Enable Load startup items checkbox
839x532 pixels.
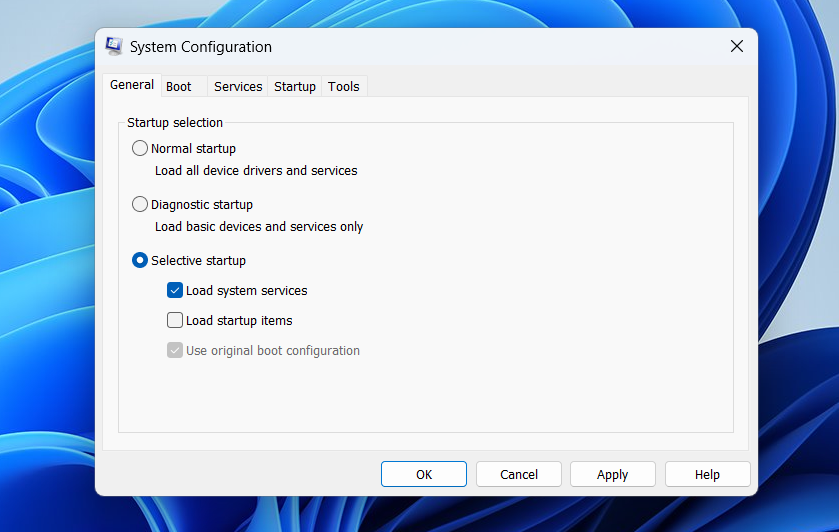(x=174, y=320)
